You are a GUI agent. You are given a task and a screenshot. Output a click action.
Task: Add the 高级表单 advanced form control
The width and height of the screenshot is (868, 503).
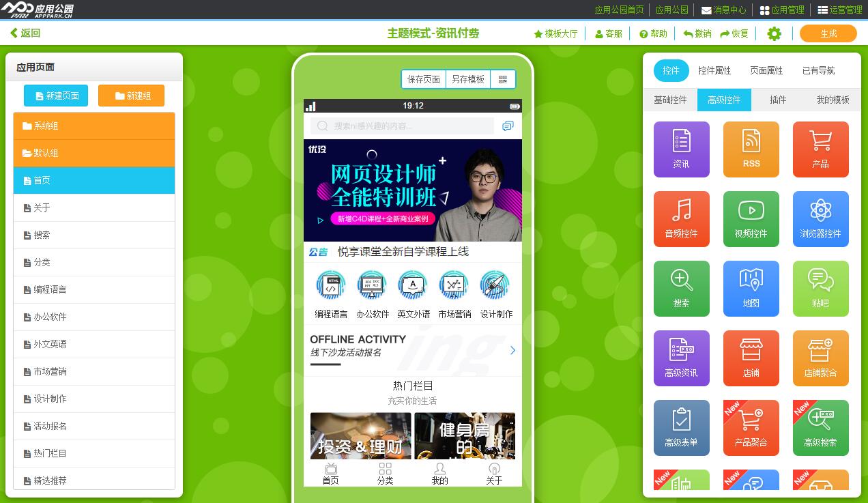coord(681,427)
